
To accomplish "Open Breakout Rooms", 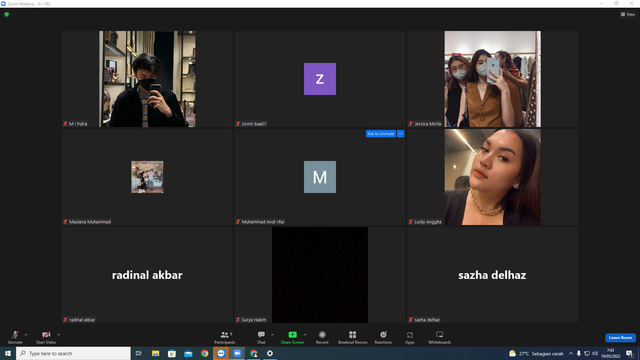I will click(353, 337).
